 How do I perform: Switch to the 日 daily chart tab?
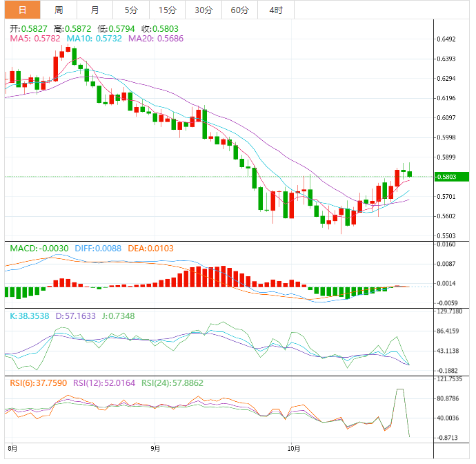tap(23, 10)
